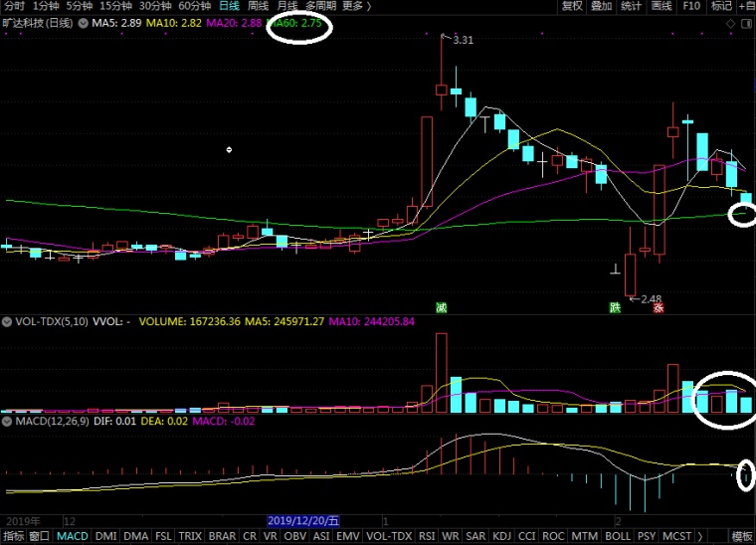Screen dimensions: 756x545
Task: Toggle the 旷达科技 main chart settings circle
Action: pos(83,22)
